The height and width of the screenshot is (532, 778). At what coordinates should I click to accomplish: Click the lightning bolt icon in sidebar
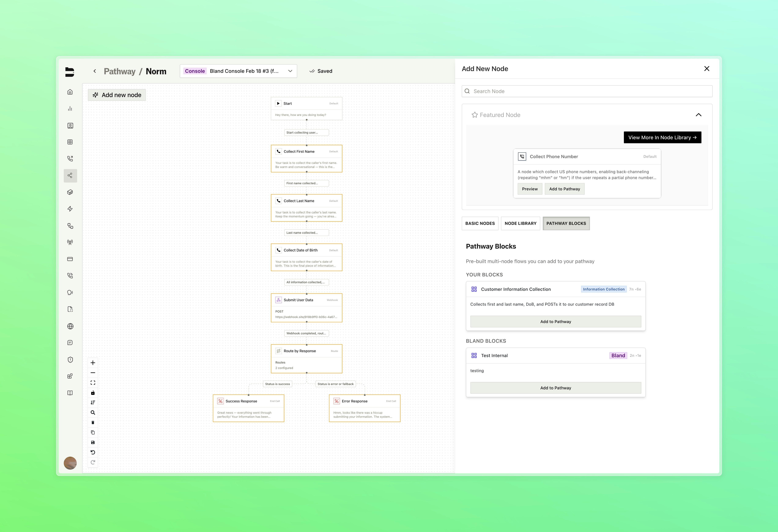tap(70, 209)
